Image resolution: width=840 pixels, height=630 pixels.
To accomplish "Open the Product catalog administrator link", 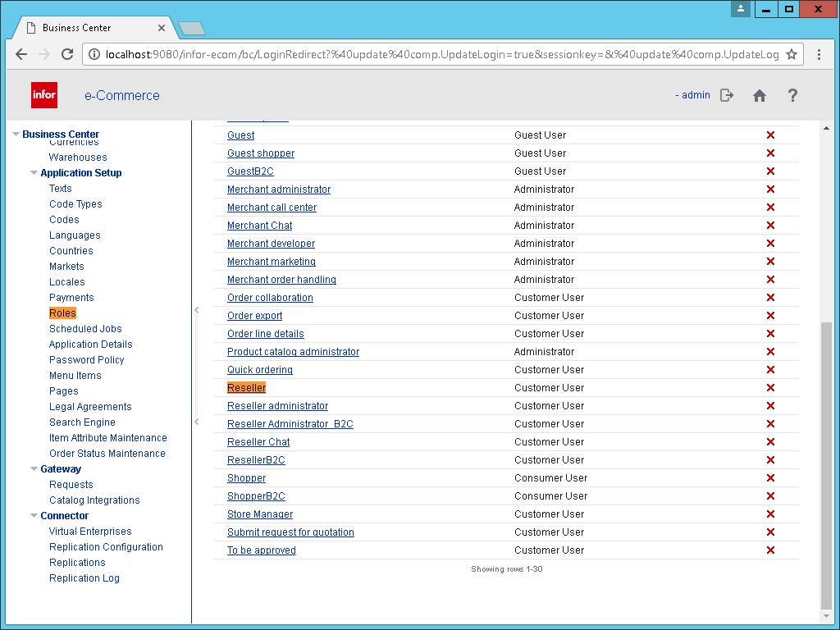I will click(x=293, y=352).
